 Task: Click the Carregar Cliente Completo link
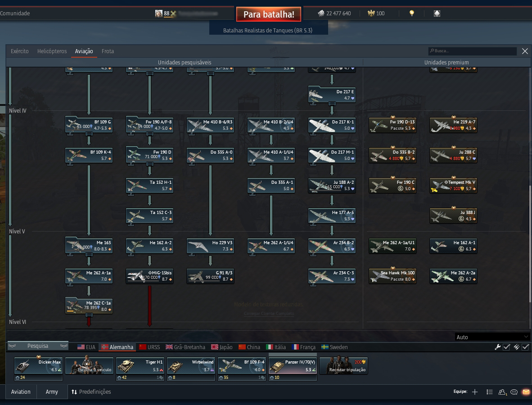pyautogui.click(x=269, y=314)
